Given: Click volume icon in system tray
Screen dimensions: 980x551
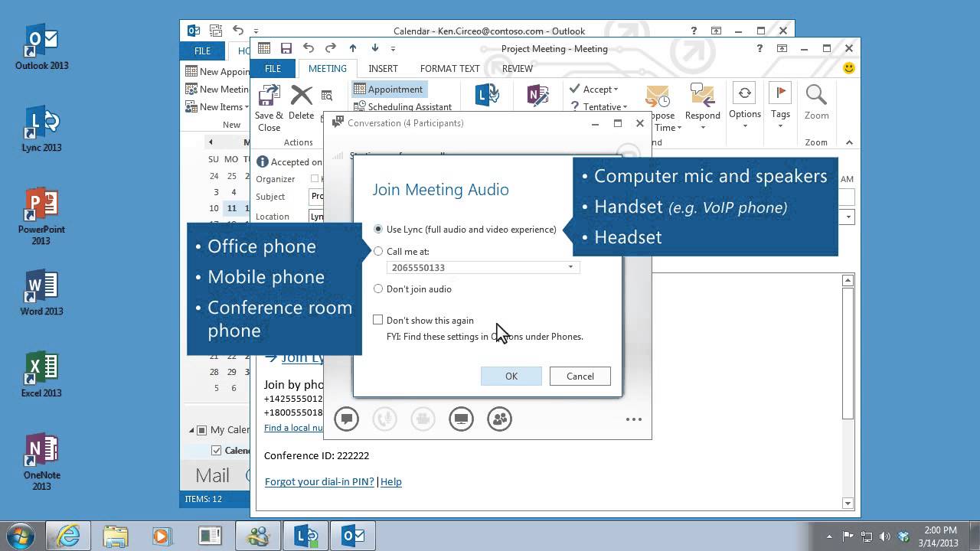Looking at the screenshot, I should (884, 536).
